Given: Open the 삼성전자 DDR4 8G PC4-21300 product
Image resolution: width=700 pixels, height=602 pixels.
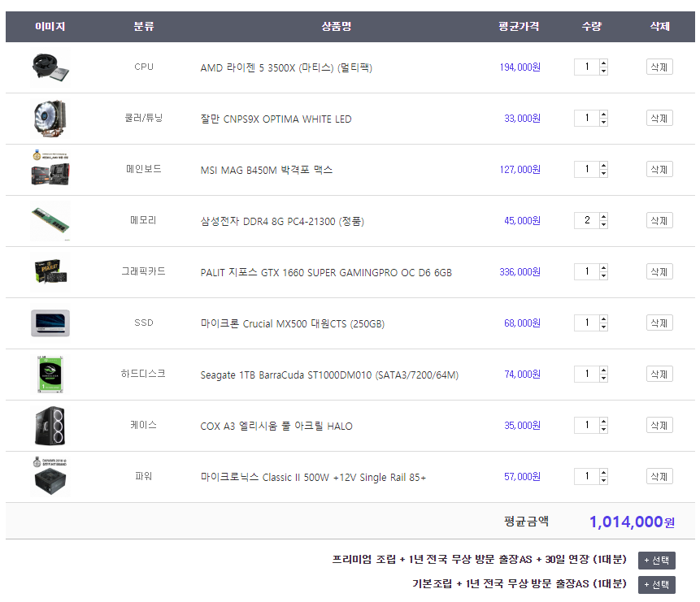Looking at the screenshot, I should coord(282,221).
